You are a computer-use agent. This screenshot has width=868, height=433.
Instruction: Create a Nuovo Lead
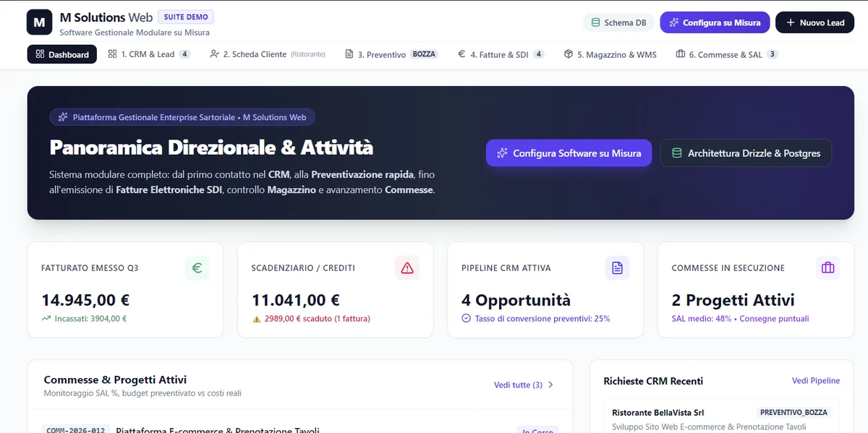pyautogui.click(x=814, y=22)
